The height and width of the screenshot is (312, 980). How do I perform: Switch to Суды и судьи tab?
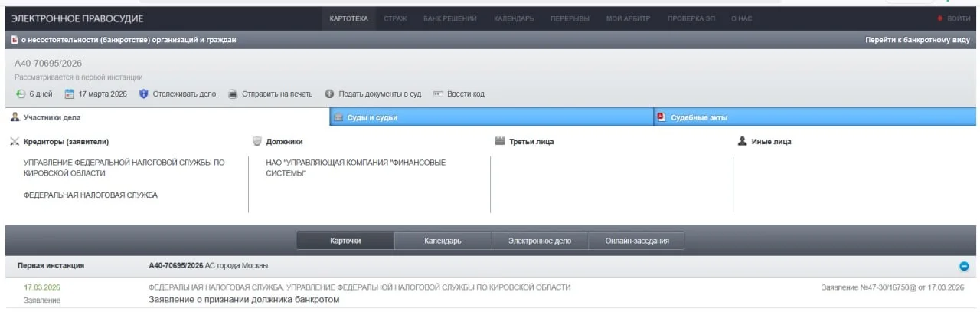tap(490, 117)
